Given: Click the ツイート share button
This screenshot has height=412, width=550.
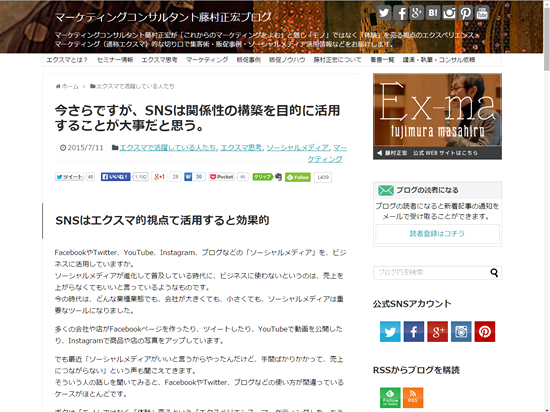Looking at the screenshot, I should click(69, 177).
